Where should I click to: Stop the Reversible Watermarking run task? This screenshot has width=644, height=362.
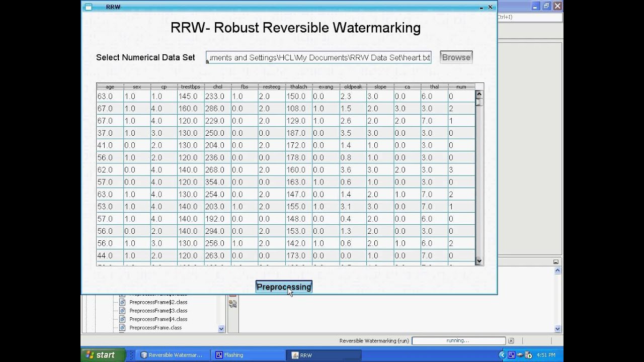pos(511,340)
